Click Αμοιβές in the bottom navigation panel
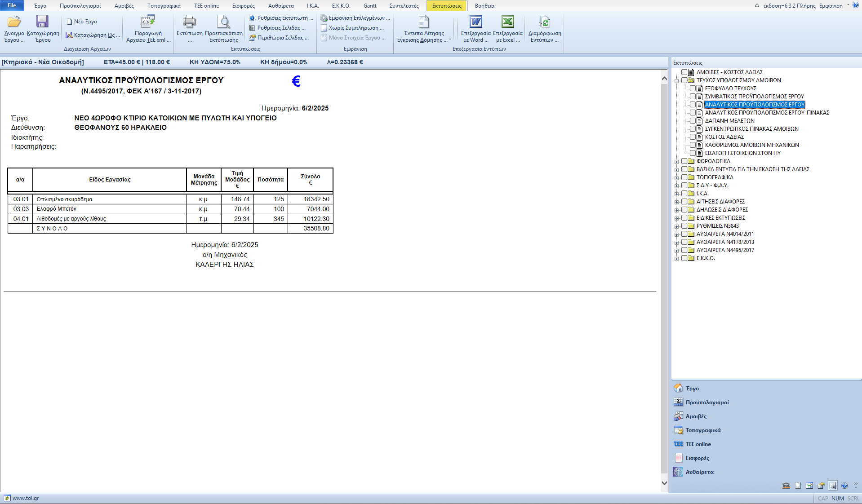The image size is (862, 504). tap(696, 416)
